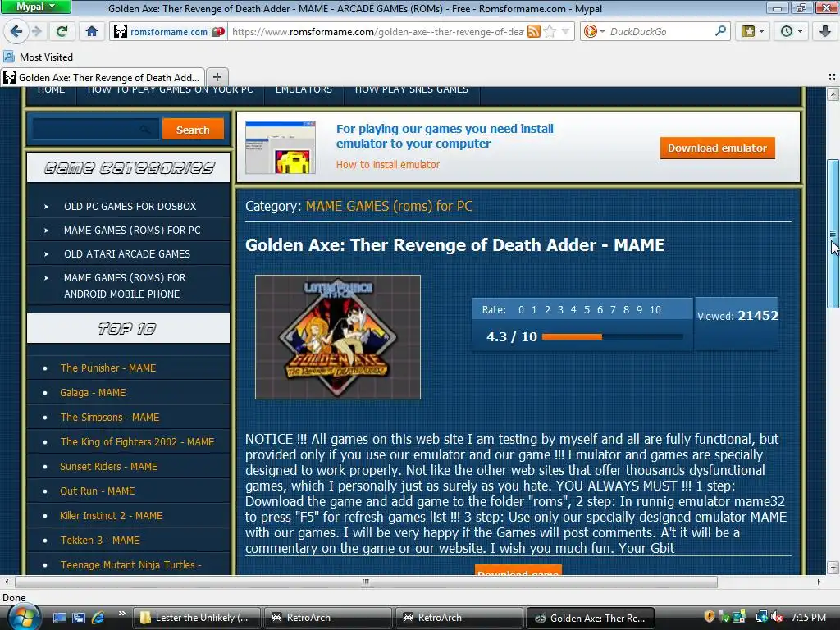Image resolution: width=840 pixels, height=630 pixels.
Task: Rate the game 4
Action: 573,309
